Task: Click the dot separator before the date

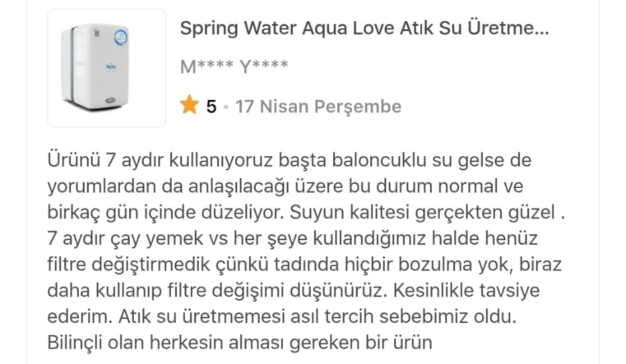Action: tap(226, 107)
